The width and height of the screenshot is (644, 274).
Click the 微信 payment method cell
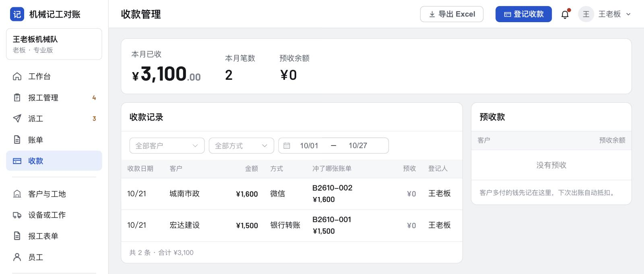pyautogui.click(x=278, y=194)
